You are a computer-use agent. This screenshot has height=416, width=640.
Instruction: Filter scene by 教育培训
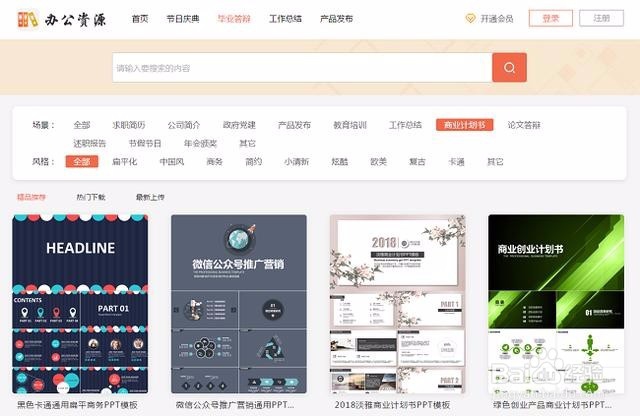point(350,125)
